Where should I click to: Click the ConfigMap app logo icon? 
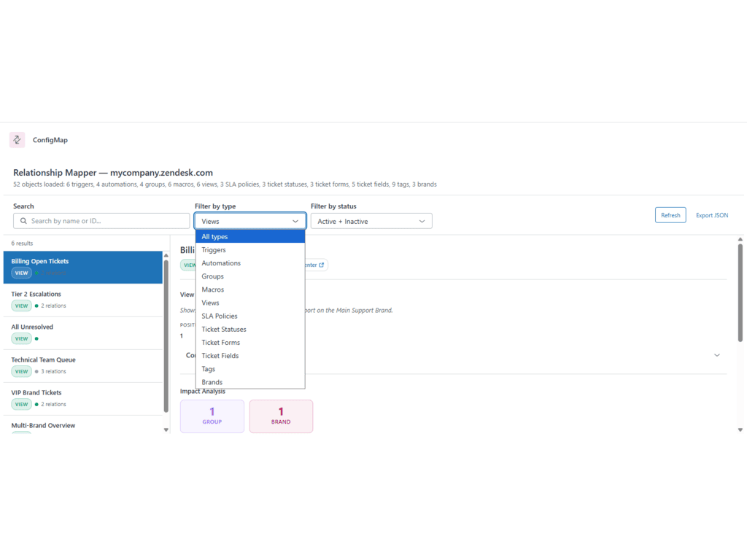18,140
